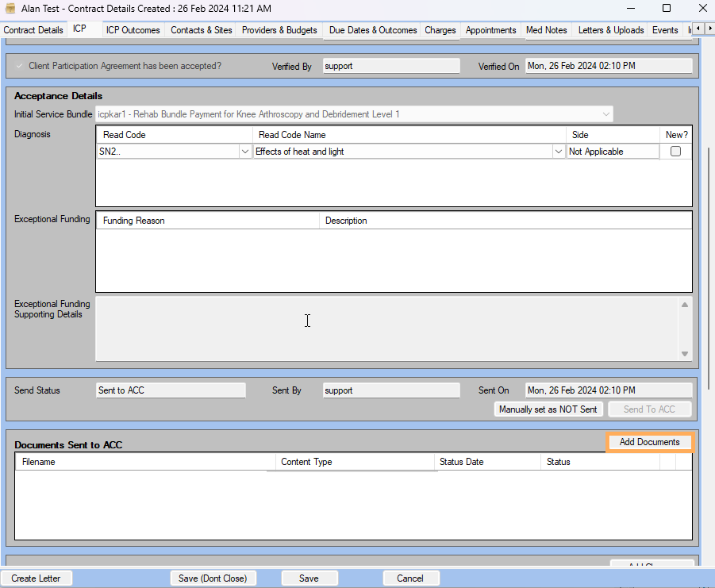Cancel the contract details dialog

pos(411,578)
